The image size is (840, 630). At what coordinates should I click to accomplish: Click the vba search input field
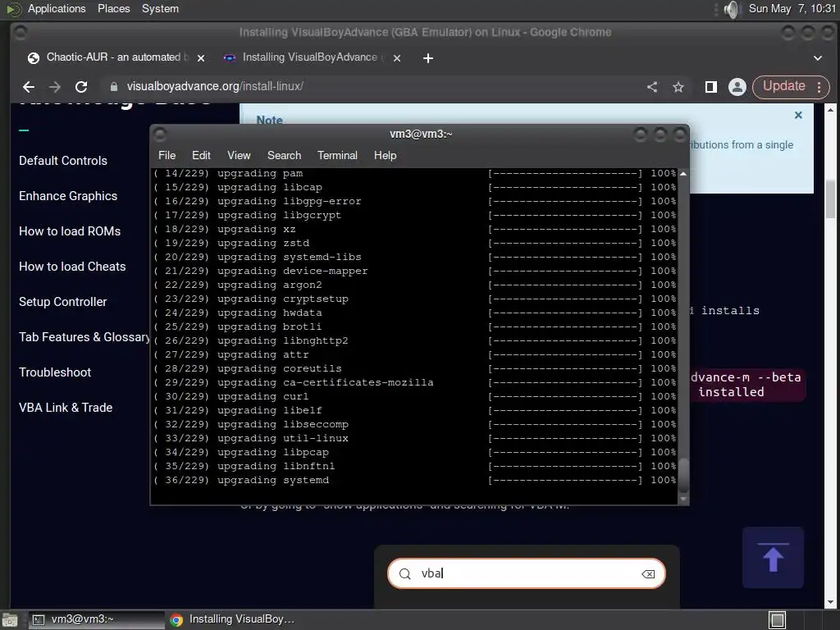(527, 573)
